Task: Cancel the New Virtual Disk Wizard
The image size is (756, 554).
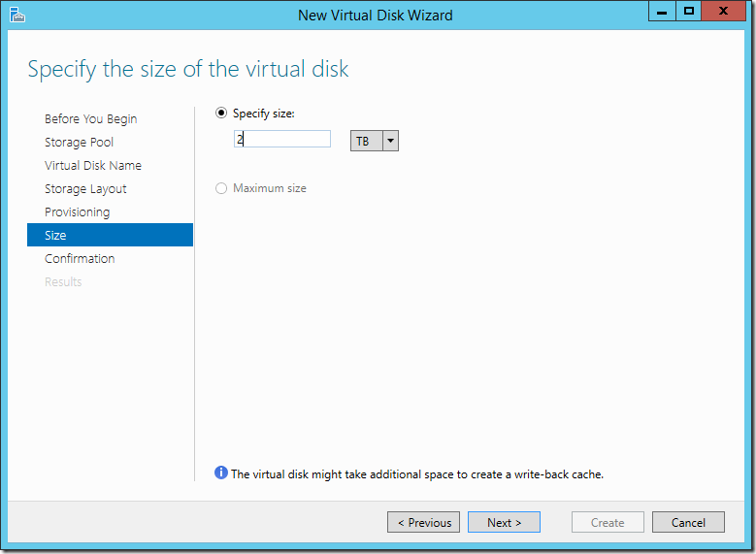Action: [688, 522]
